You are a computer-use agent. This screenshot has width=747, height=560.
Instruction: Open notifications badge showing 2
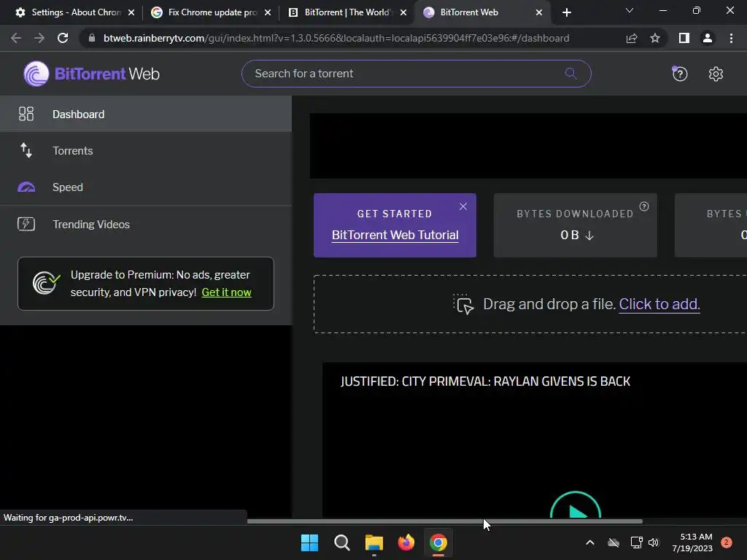point(726,542)
